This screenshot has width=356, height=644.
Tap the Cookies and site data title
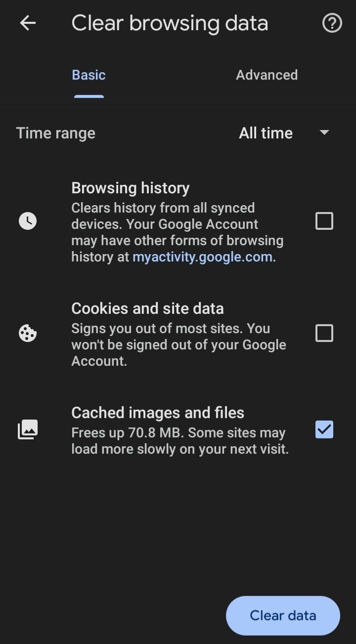pyautogui.click(x=147, y=308)
